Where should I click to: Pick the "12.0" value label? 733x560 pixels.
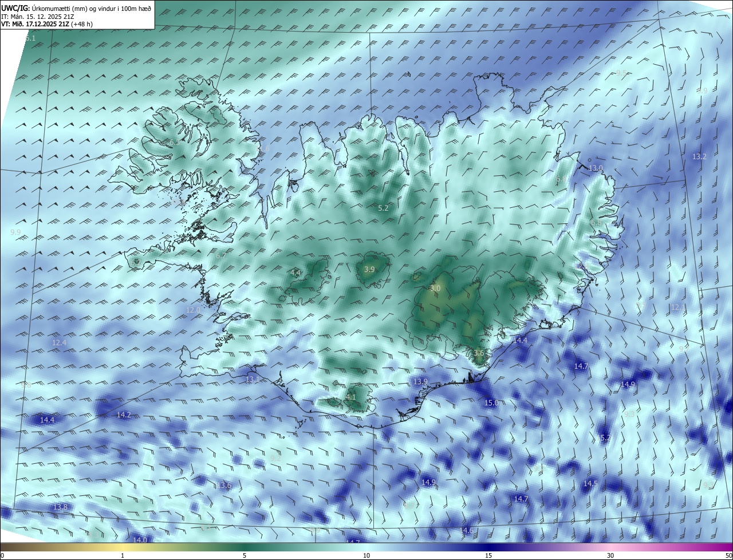click(x=193, y=310)
